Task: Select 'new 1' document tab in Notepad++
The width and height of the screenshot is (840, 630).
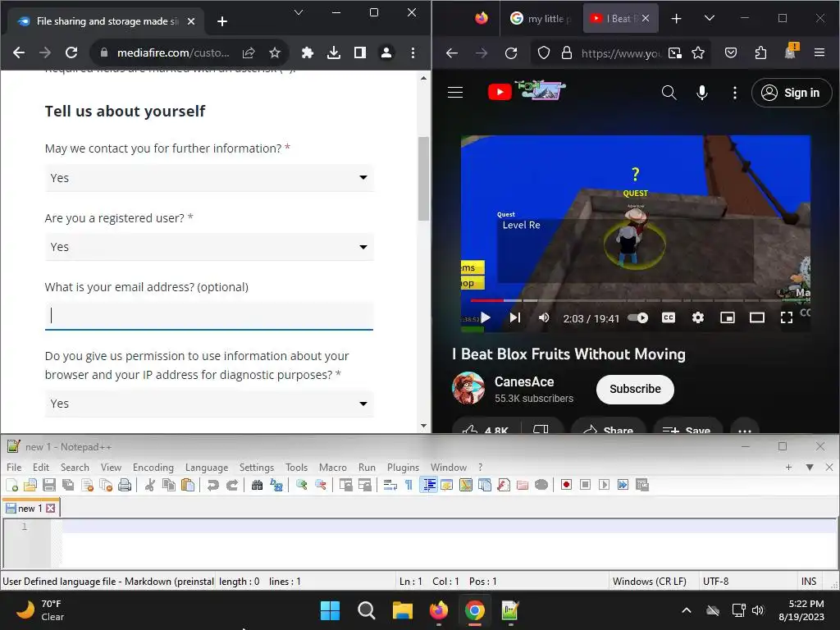Action: (30, 508)
